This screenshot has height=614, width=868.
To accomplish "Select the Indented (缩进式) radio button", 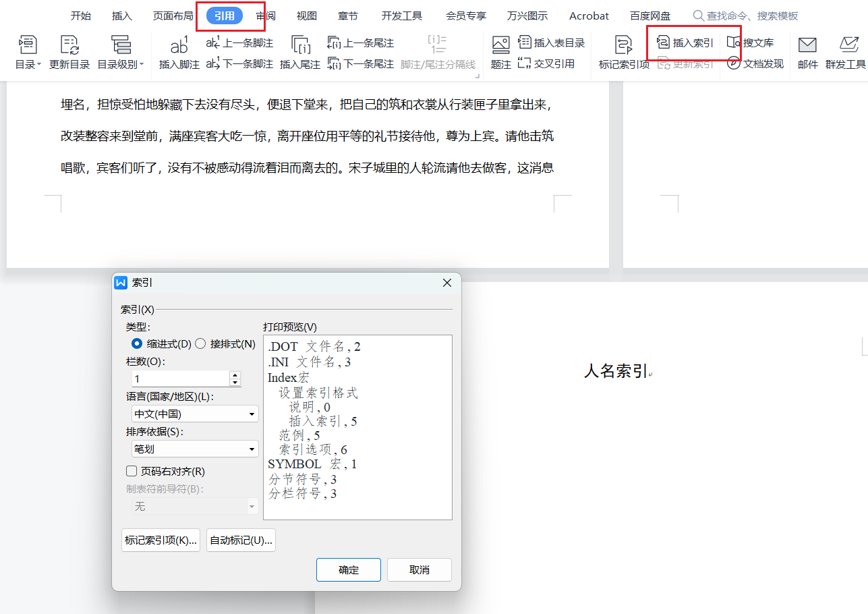I will click(x=137, y=344).
